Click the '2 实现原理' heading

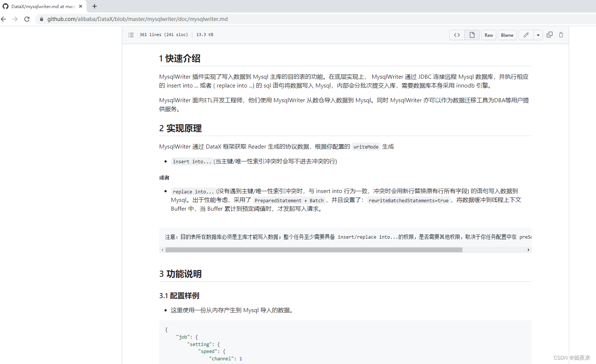tap(180, 128)
